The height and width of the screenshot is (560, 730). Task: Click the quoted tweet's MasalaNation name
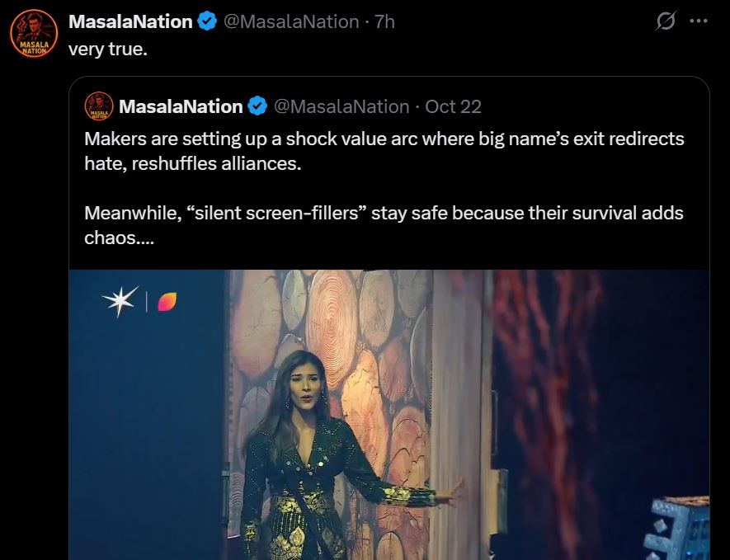(179, 106)
